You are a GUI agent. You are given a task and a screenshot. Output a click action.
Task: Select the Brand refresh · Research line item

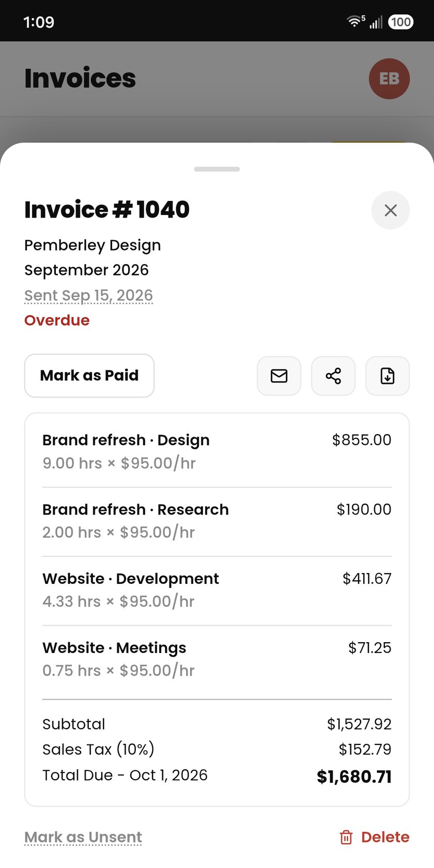point(217,521)
